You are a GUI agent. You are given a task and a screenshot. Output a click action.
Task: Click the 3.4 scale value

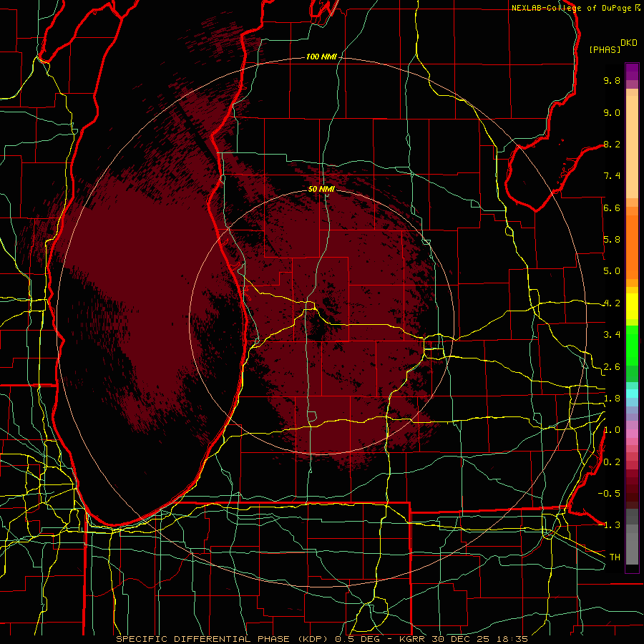pos(612,335)
